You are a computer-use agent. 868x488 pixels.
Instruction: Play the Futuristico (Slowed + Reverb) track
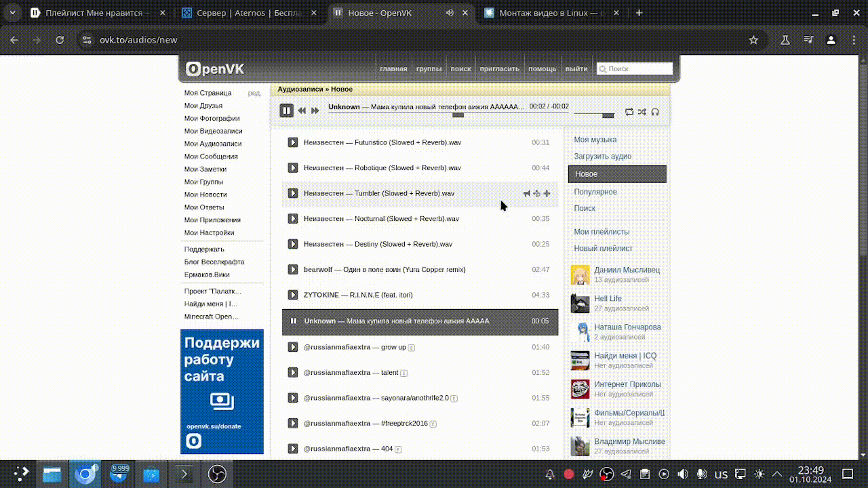(x=293, y=142)
